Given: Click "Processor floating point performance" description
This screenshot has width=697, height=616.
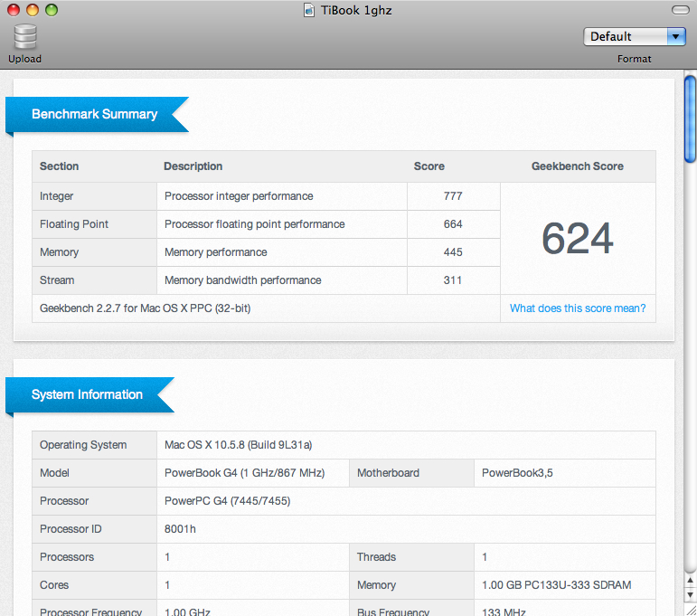Looking at the screenshot, I should coord(255,224).
